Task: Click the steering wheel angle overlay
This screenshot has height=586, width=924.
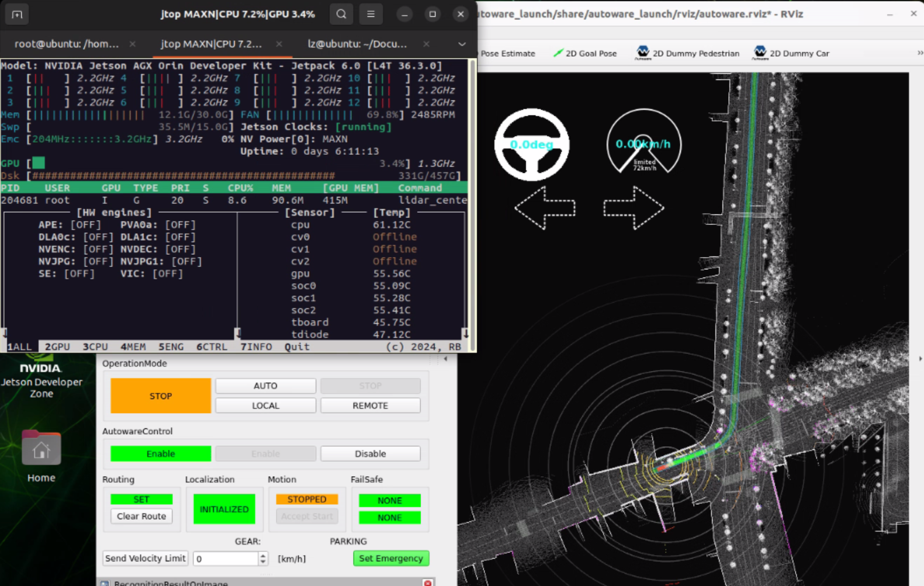Action: [x=532, y=144]
